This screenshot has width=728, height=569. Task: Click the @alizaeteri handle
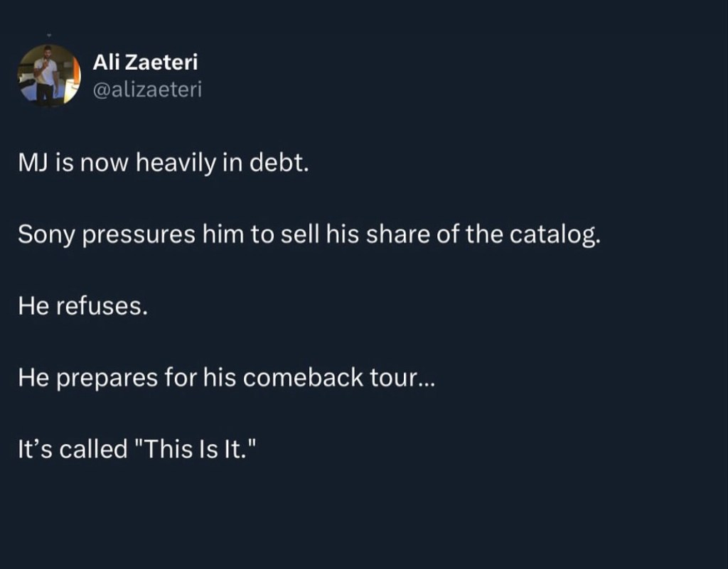tap(147, 89)
